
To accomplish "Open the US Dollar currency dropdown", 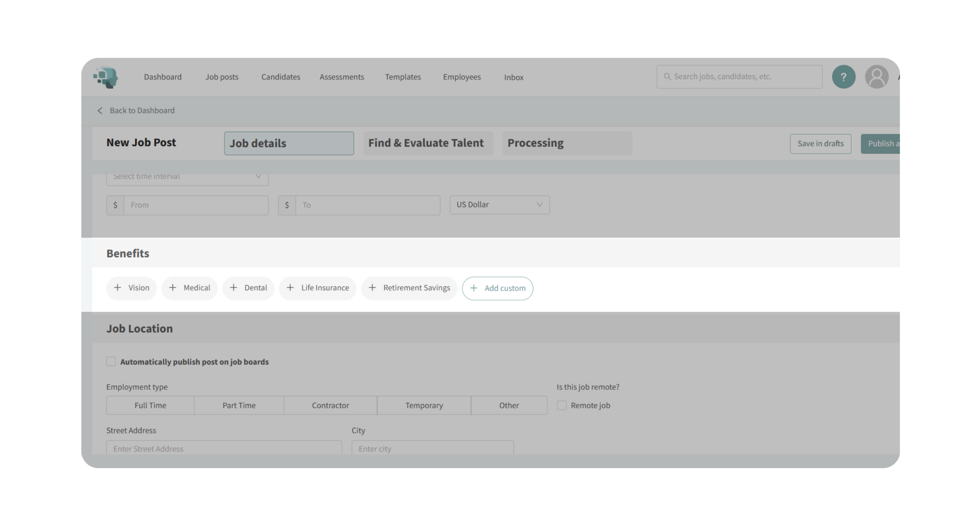I will [499, 205].
